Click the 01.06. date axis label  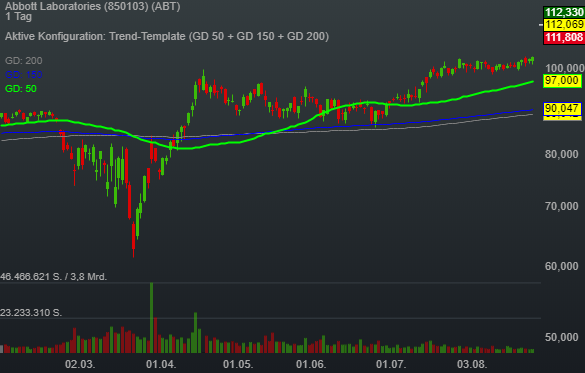[x=311, y=364]
